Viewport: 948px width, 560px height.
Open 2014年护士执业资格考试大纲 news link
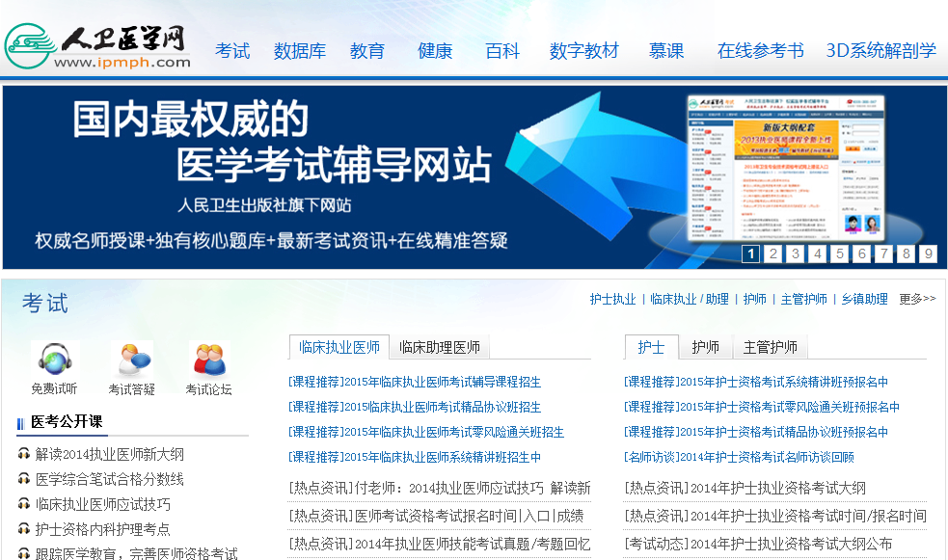tap(745, 489)
